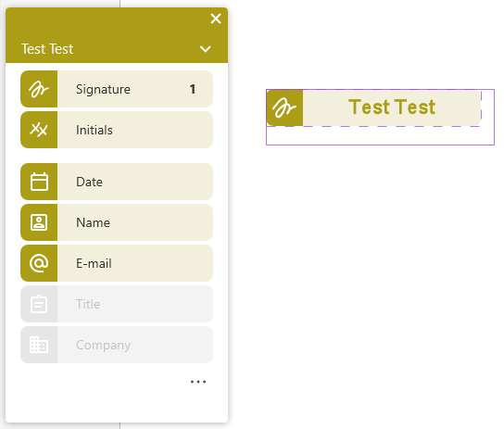Click the greyed-out Title field
The image size is (504, 429).
click(117, 304)
